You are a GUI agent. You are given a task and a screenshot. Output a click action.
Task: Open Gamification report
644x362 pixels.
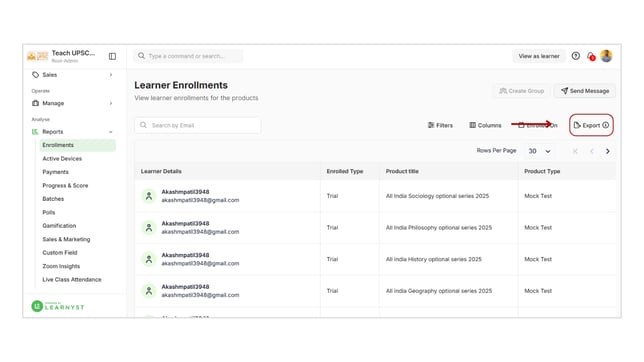[59, 226]
